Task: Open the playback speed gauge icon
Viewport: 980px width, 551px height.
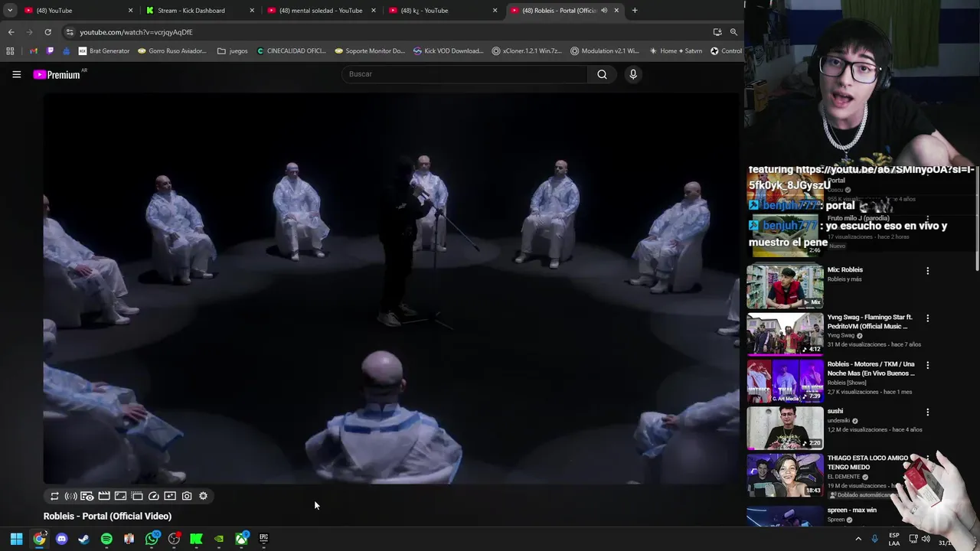Action: 154,496
